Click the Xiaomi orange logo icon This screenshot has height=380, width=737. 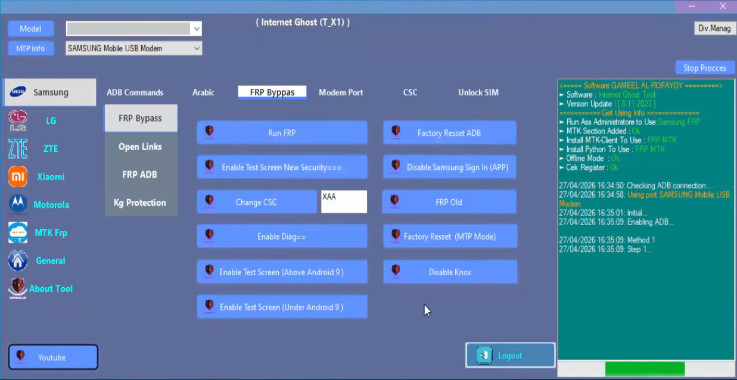tap(18, 176)
